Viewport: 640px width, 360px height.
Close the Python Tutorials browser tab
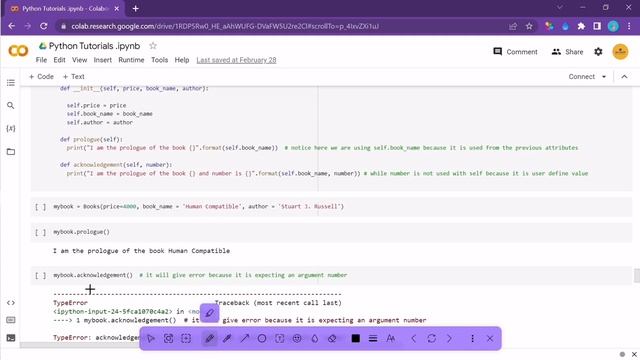point(116,8)
